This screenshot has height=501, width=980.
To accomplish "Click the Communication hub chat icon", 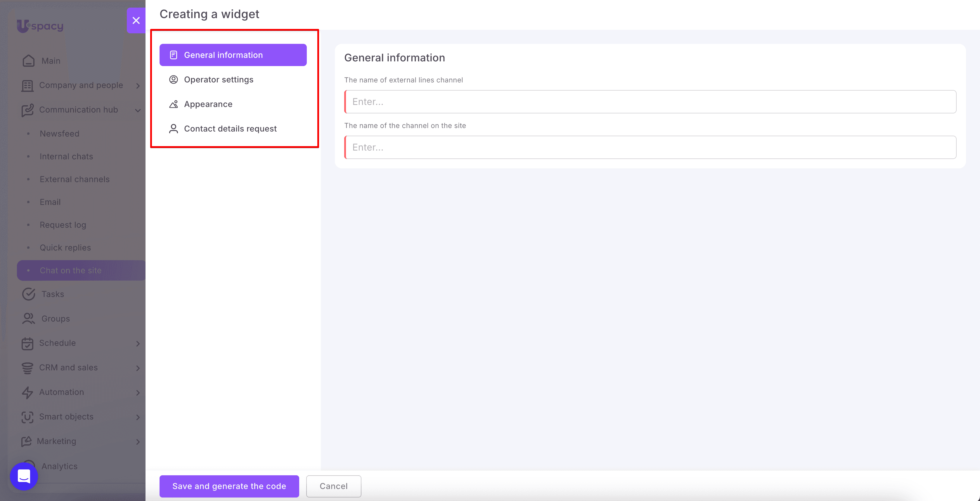I will pyautogui.click(x=27, y=110).
